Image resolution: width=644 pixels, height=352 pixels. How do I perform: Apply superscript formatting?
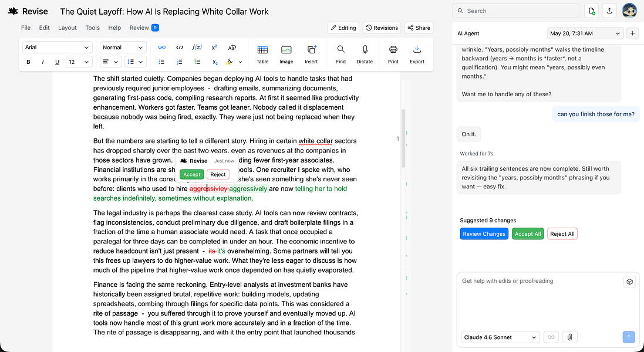pos(214,47)
